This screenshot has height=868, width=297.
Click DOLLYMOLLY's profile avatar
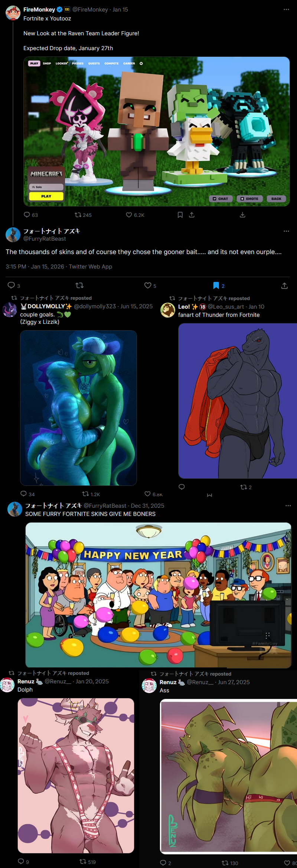(10, 310)
